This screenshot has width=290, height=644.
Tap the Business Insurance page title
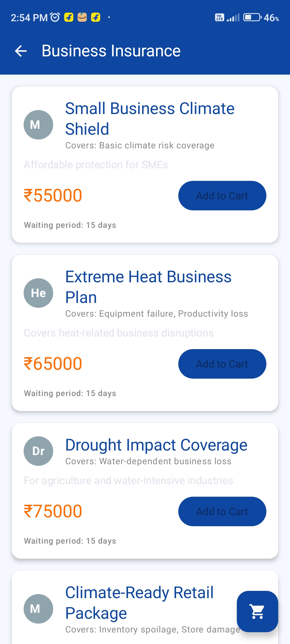pos(111,51)
